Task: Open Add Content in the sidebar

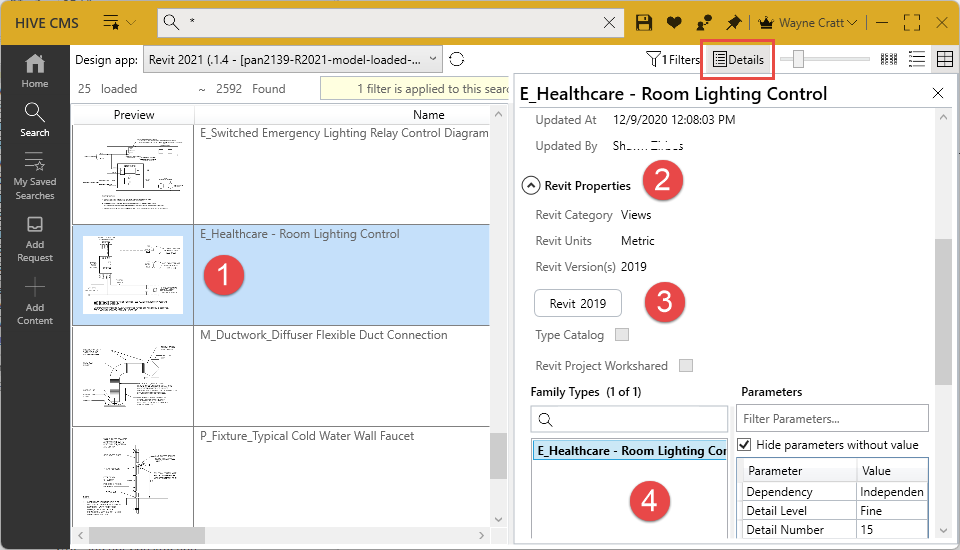Action: point(35,301)
